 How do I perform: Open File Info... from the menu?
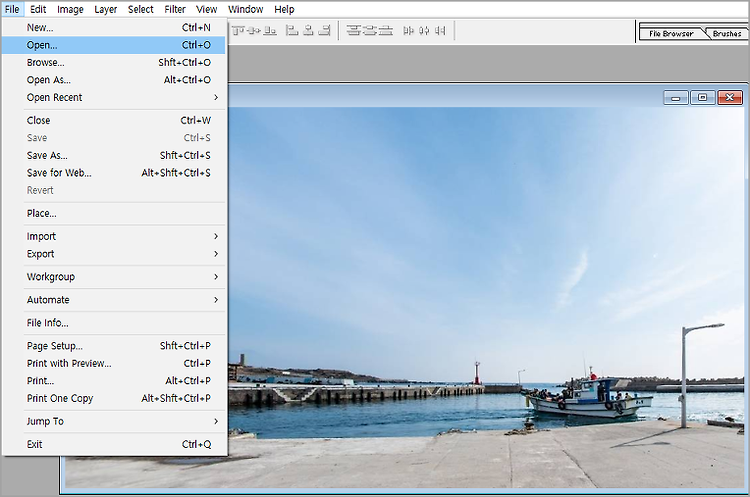point(114,323)
